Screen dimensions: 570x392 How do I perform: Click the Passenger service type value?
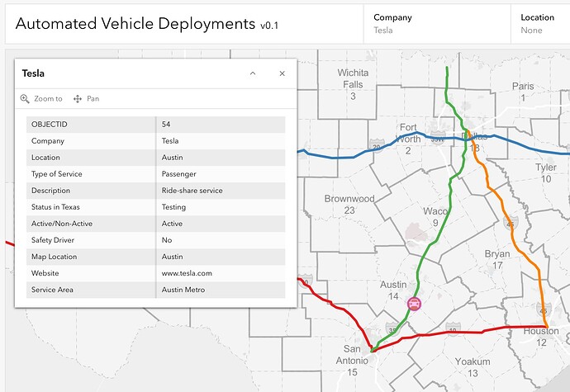coord(179,174)
